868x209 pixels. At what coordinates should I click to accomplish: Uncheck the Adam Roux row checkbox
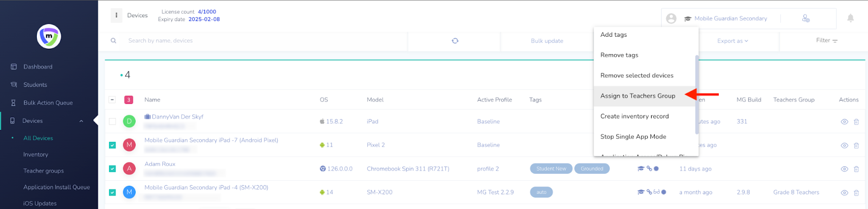[x=112, y=168]
